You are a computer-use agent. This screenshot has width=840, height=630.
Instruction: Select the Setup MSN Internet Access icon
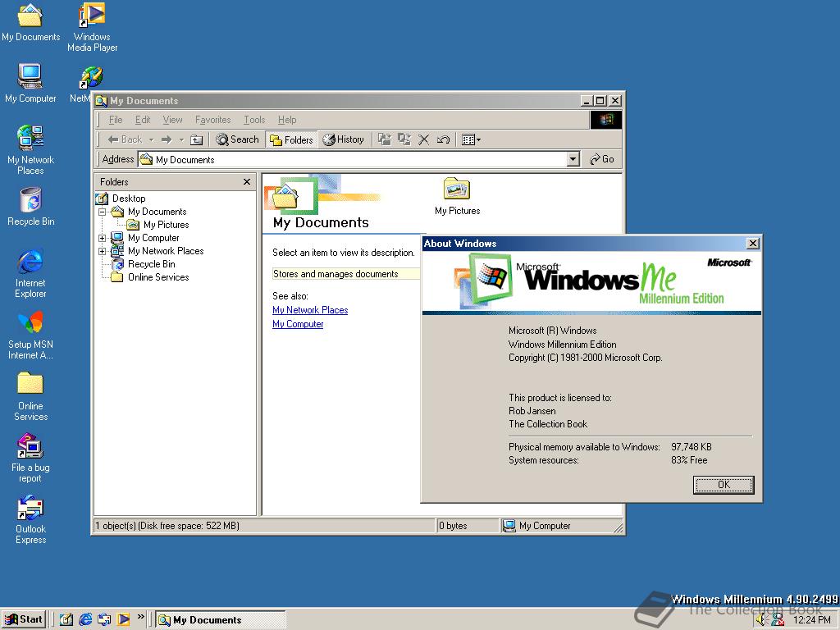point(30,335)
